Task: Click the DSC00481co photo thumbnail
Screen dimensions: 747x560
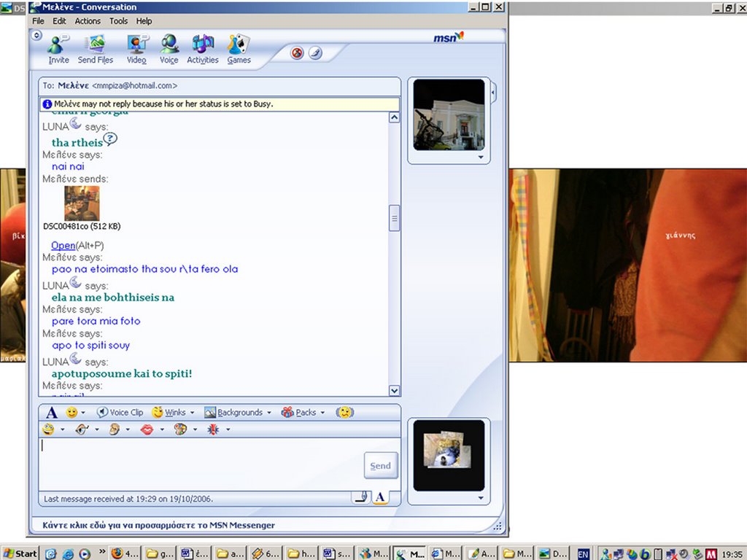Action: pos(82,203)
